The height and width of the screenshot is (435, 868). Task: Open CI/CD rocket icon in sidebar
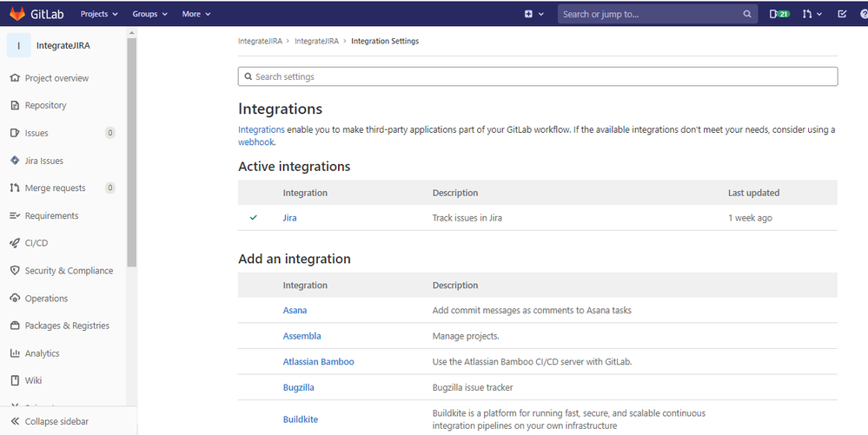15,243
